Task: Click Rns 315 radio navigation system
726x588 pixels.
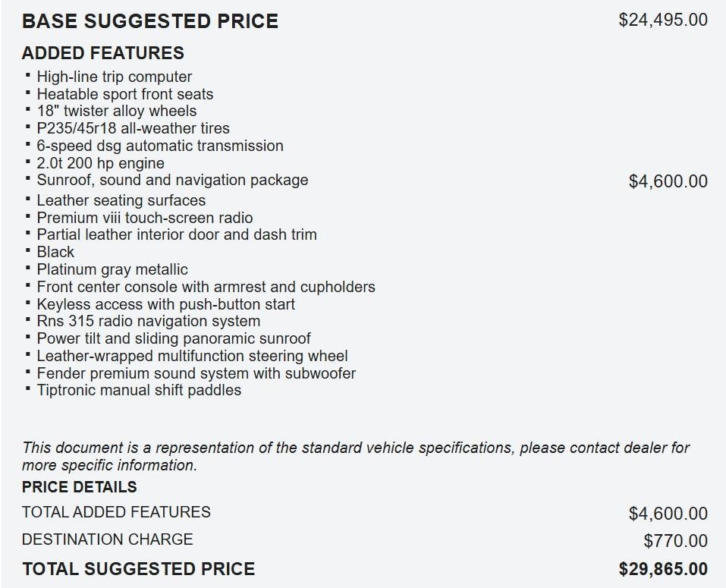Action: pos(148,321)
